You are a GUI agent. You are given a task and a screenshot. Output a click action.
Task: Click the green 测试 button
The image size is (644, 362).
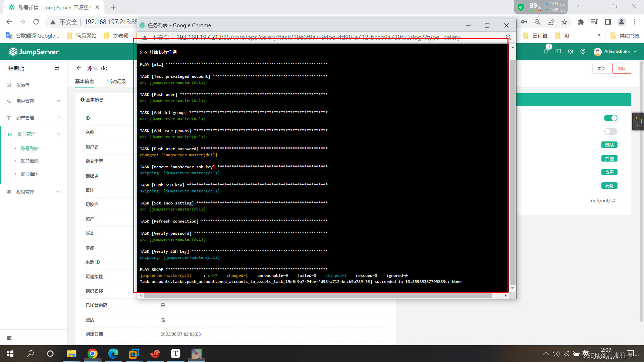609,145
